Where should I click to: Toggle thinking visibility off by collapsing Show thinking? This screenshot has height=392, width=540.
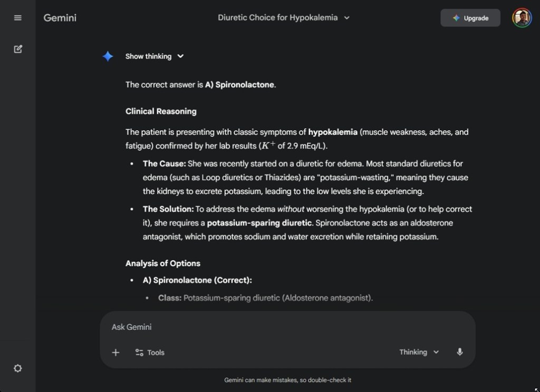pos(181,56)
